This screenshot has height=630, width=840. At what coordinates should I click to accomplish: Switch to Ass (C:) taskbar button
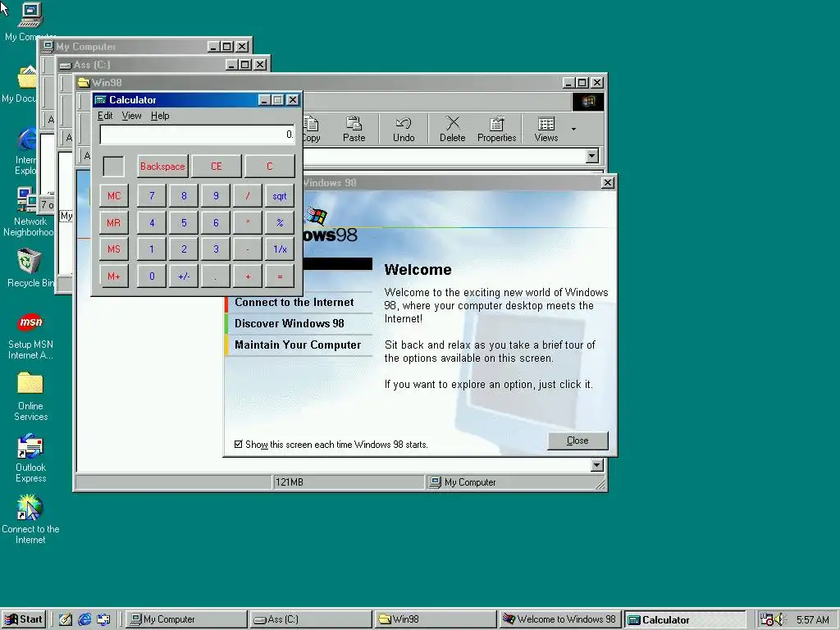[x=311, y=619]
